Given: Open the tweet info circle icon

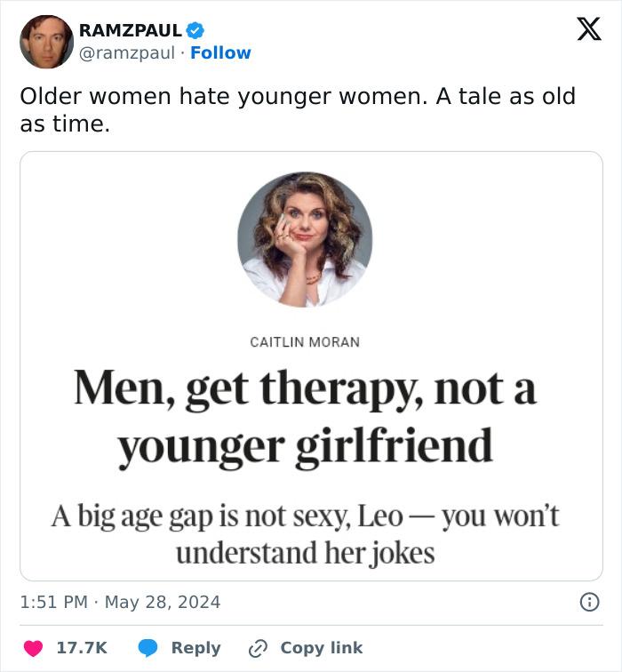Looking at the screenshot, I should 589,602.
